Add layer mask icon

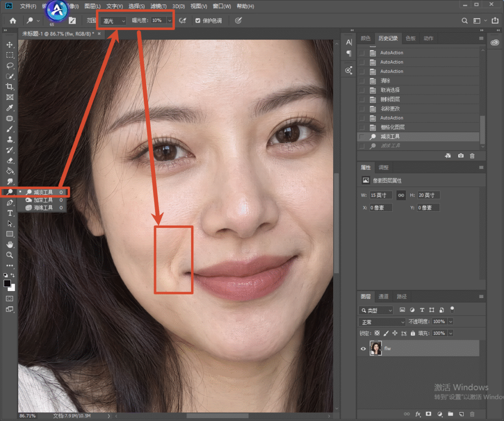[429, 414]
